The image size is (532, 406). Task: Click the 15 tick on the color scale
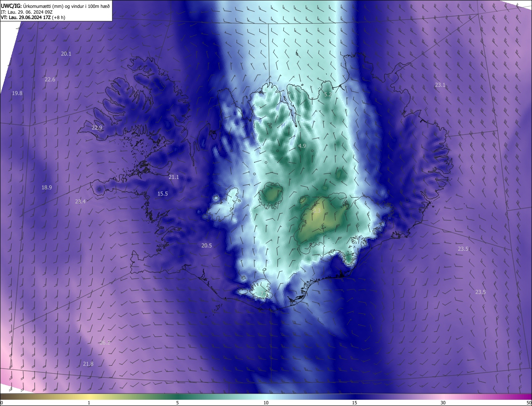coord(355,403)
